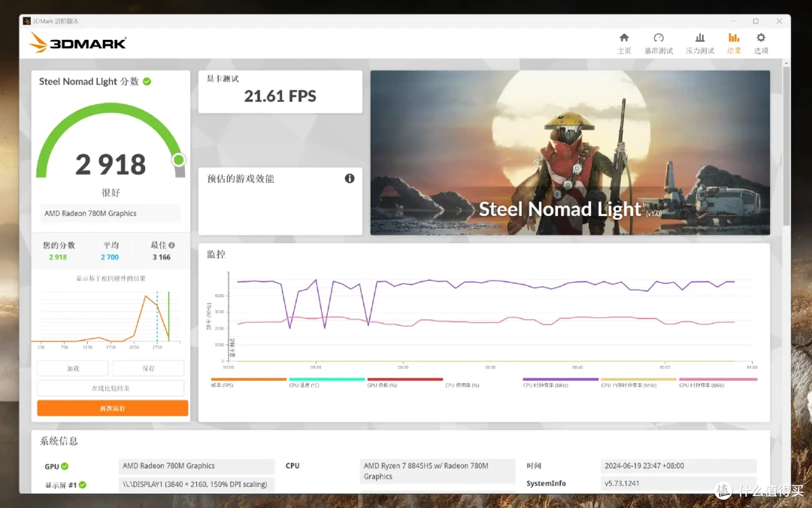Select the 结果 results tab

pos(734,44)
